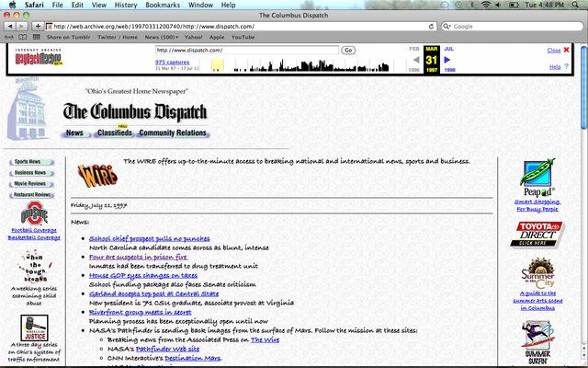
Task: Expand the News (500) bookmarks dropdown
Action: point(162,37)
